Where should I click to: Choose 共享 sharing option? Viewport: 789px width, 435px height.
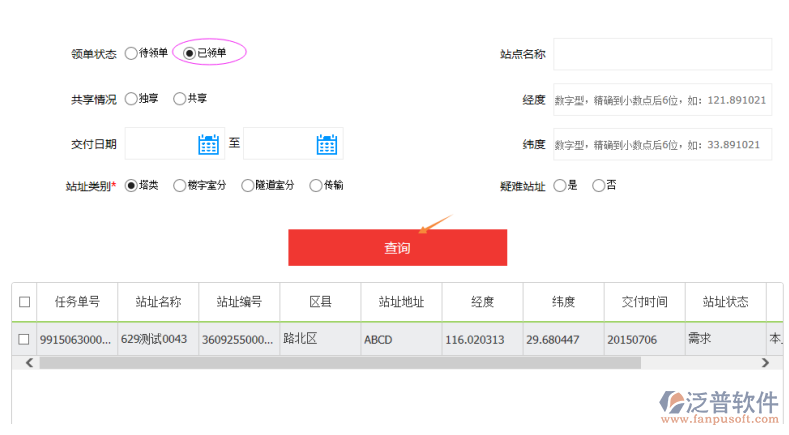[x=180, y=99]
